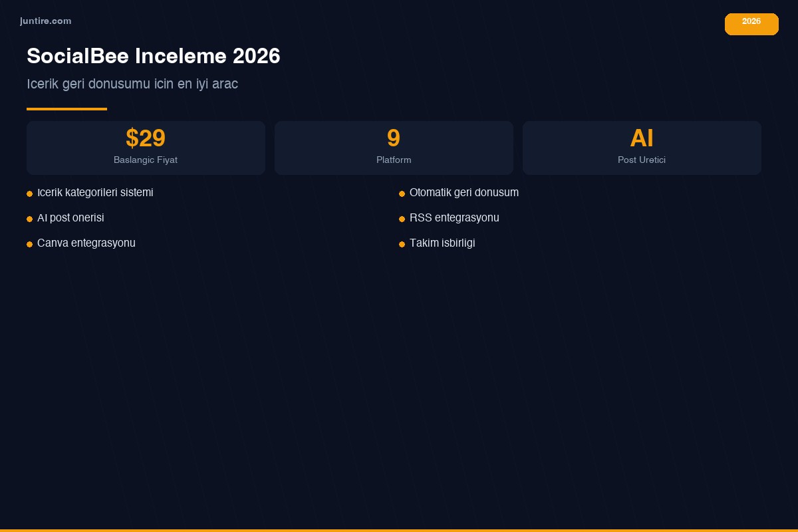798x532 pixels.
Task: Click 'AI post onerisi' bullet text
Action: [x=70, y=218]
